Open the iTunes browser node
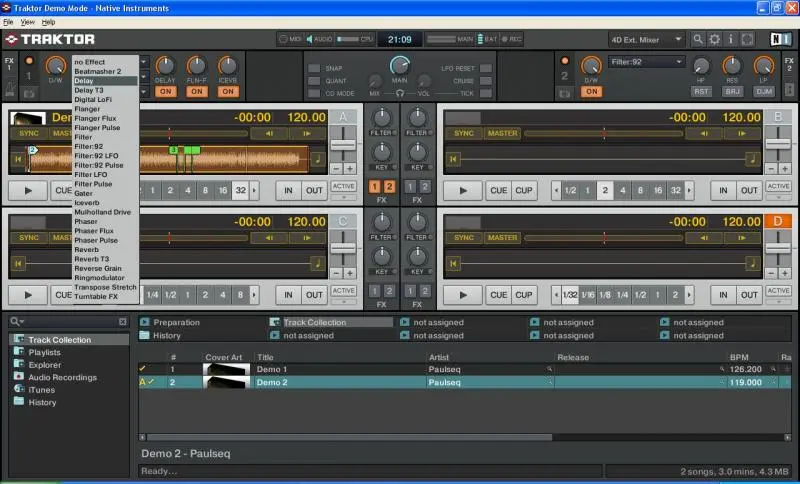 41,390
